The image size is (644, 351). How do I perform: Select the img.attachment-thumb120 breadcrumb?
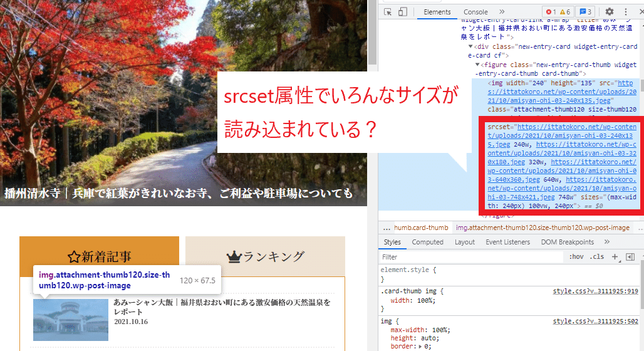[543, 228]
